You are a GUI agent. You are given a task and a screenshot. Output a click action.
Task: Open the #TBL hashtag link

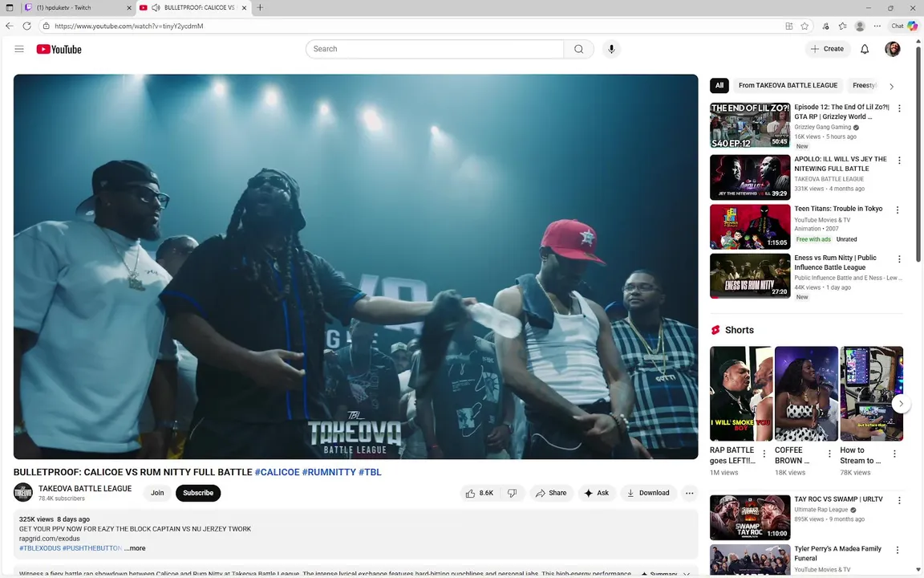coord(370,472)
